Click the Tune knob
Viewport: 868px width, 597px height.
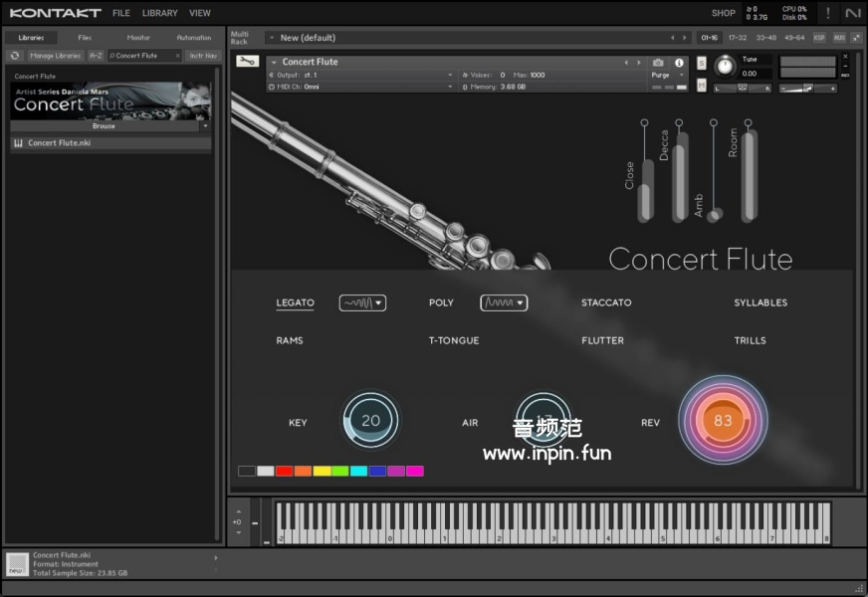pyautogui.click(x=725, y=67)
